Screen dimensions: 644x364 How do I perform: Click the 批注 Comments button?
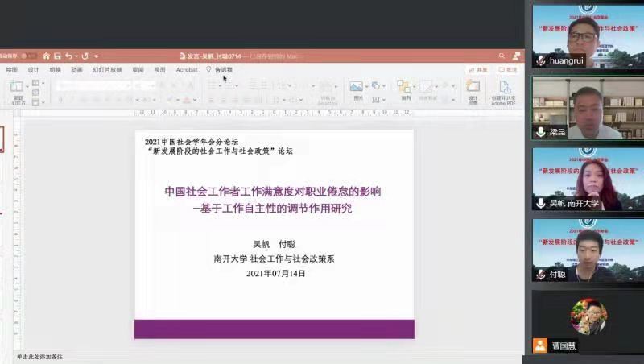pos(508,70)
